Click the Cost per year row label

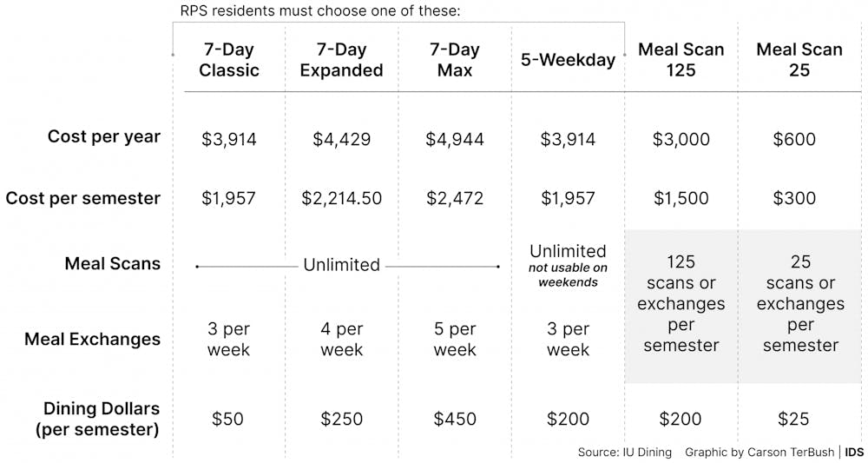click(x=104, y=136)
